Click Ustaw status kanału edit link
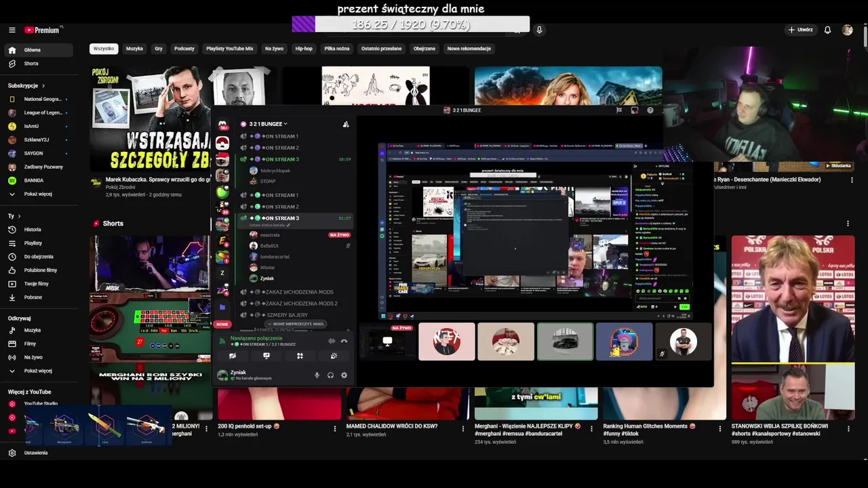 (271, 225)
